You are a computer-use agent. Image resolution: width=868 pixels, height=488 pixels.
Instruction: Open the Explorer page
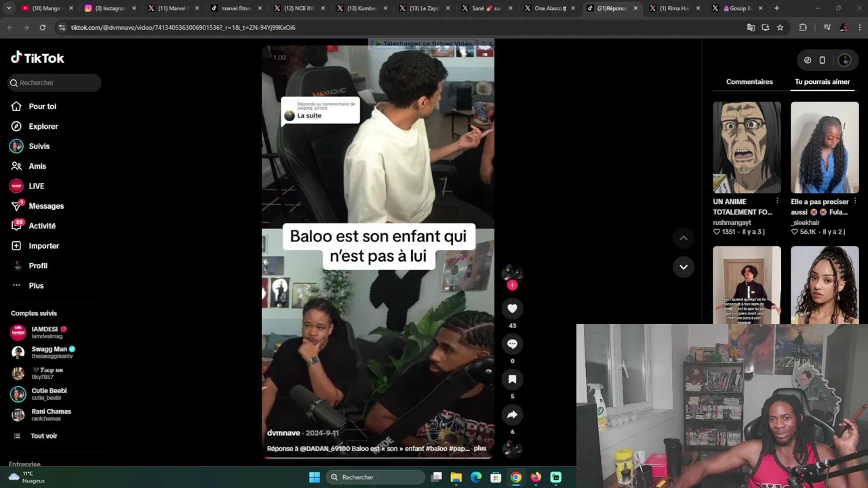pos(43,126)
